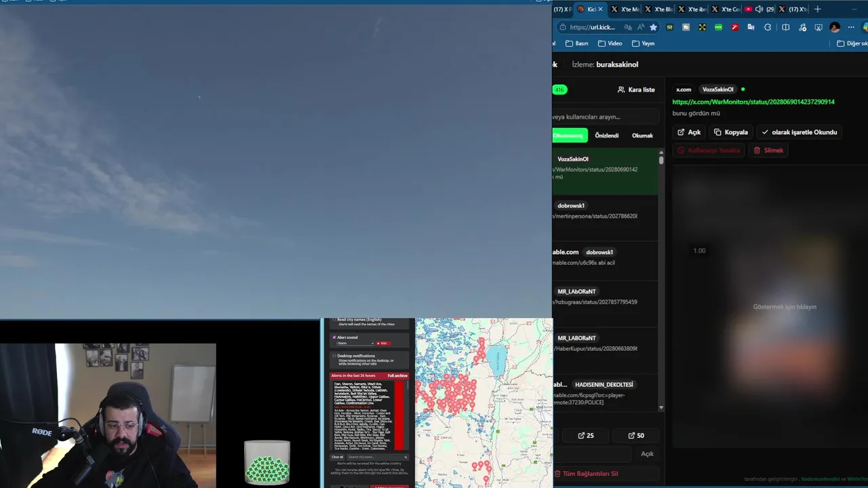Viewport: 868px width, 488px height.
Task: Toggle Read city names (English) checkbox
Action: pyautogui.click(x=334, y=319)
